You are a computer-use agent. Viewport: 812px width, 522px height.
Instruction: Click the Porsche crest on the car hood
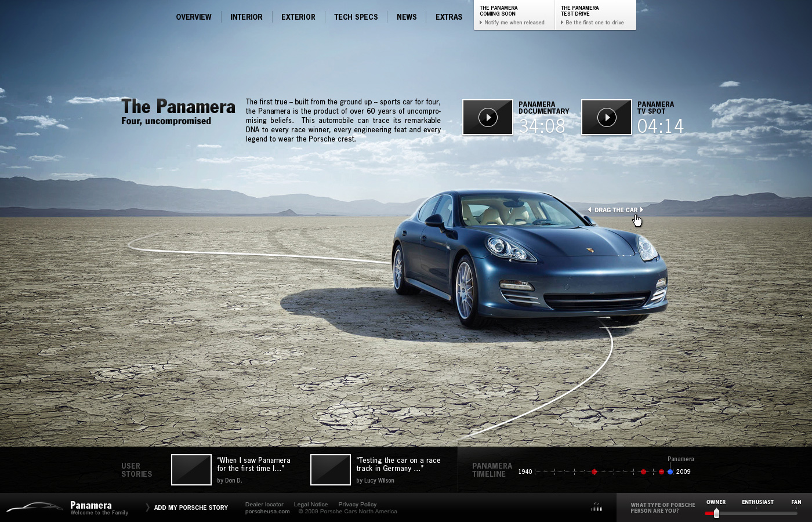click(x=590, y=251)
